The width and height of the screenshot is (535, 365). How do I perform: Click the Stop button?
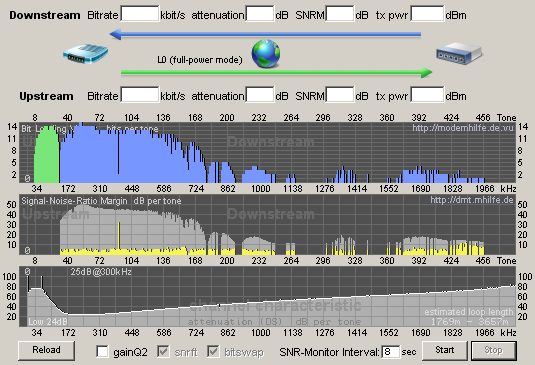point(494,350)
